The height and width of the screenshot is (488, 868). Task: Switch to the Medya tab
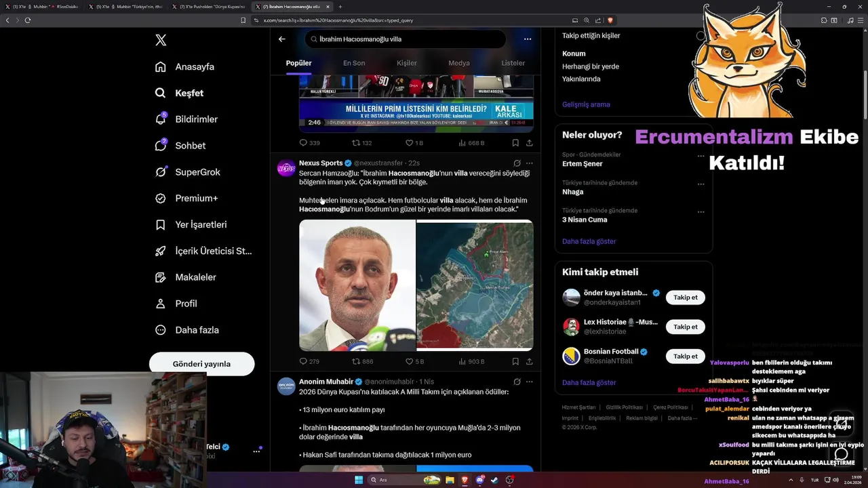pyautogui.click(x=459, y=63)
